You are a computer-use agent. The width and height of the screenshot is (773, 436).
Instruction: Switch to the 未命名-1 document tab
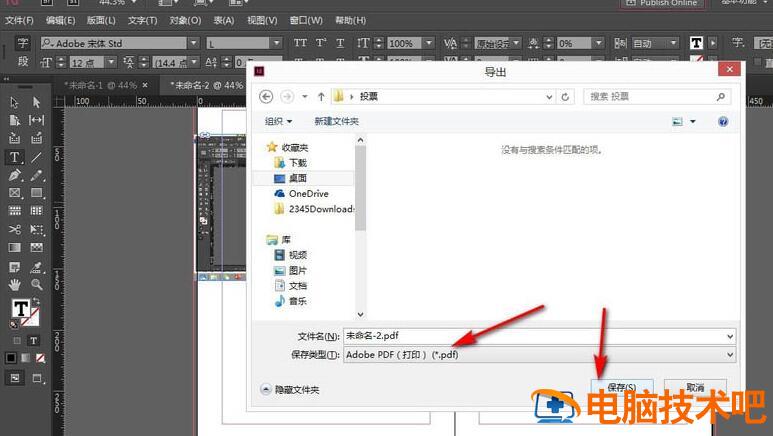101,85
